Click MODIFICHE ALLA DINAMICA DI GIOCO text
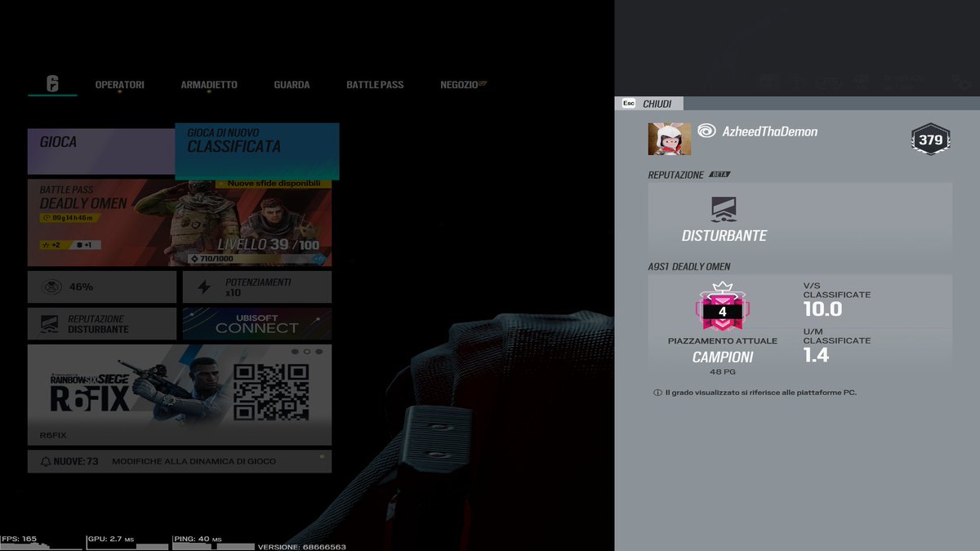Image resolution: width=980 pixels, height=551 pixels. coord(194,462)
